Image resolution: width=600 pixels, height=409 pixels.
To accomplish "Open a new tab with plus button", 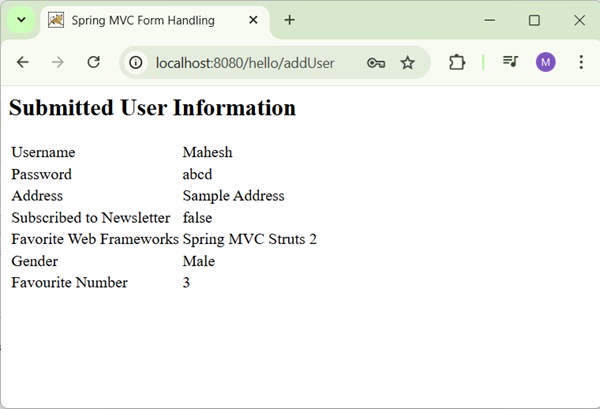I will 290,20.
